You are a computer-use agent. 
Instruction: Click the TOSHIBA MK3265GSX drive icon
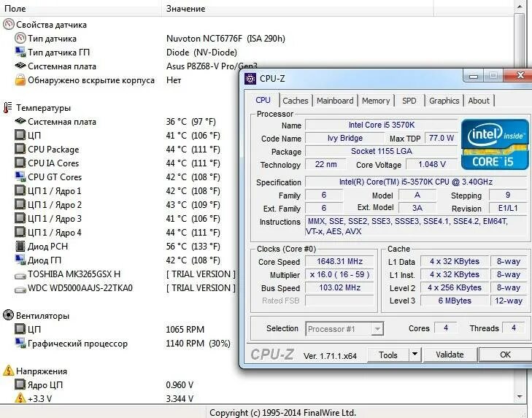coord(20,276)
